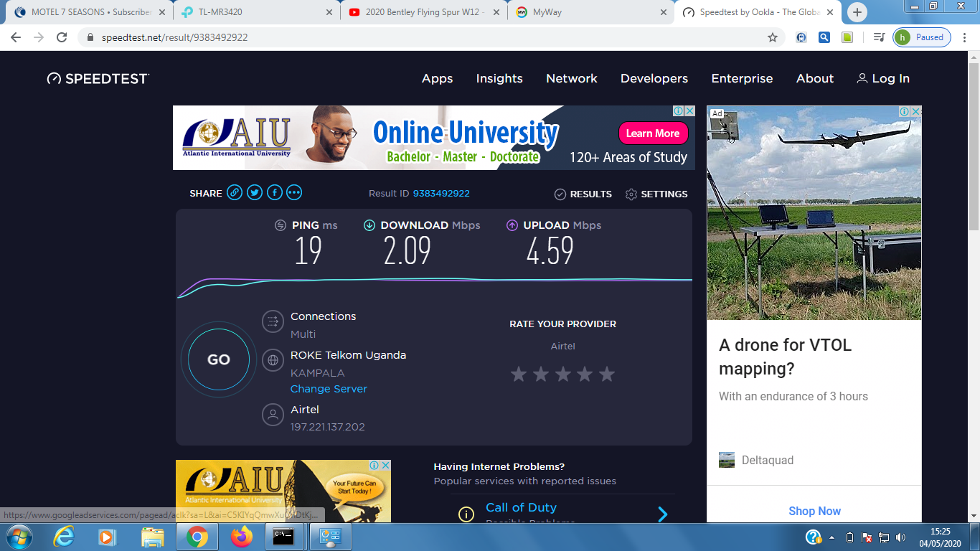
Task: Select the third rating star
Action: coord(563,374)
